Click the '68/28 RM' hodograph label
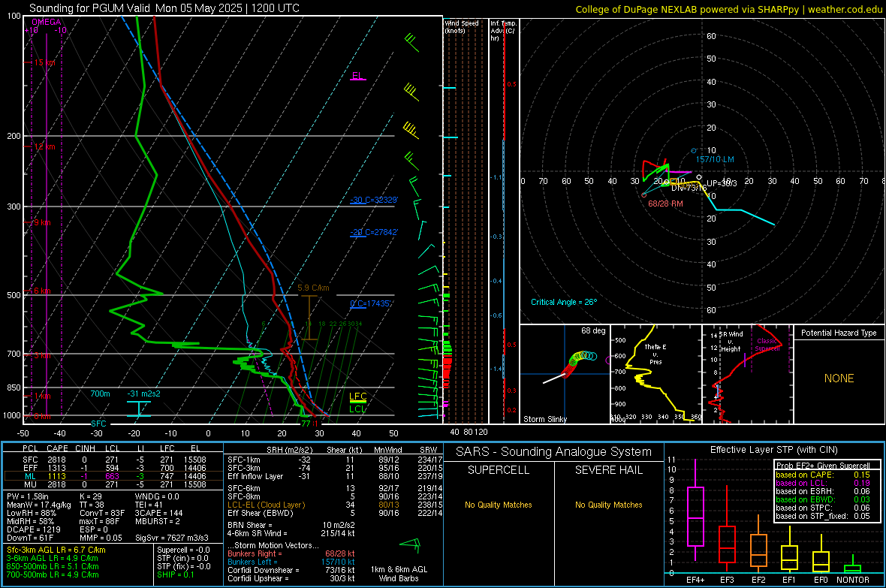Image resolution: width=886 pixels, height=588 pixels. 665,204
